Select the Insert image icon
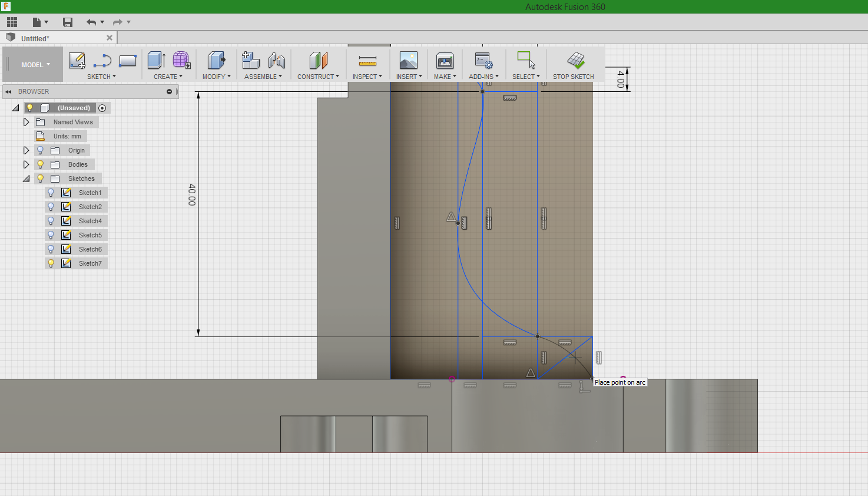The image size is (868, 496). click(x=409, y=60)
